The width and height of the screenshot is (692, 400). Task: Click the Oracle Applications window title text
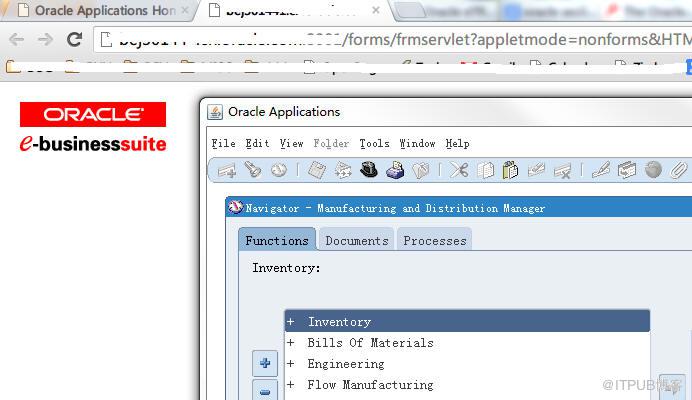(284, 112)
